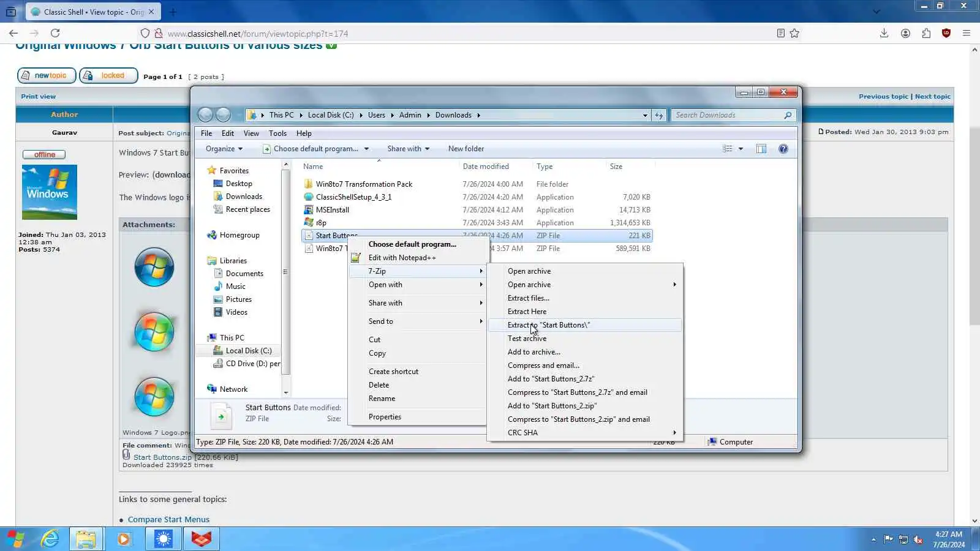The height and width of the screenshot is (551, 980).
Task: Open the File menu in Explorer
Action: coord(206,133)
